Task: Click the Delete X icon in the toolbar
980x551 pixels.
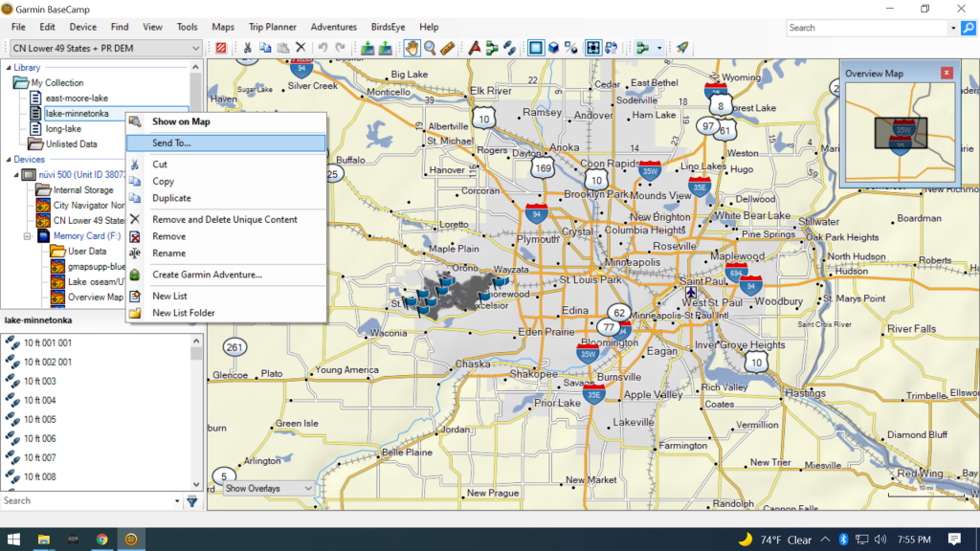Action: tap(301, 48)
